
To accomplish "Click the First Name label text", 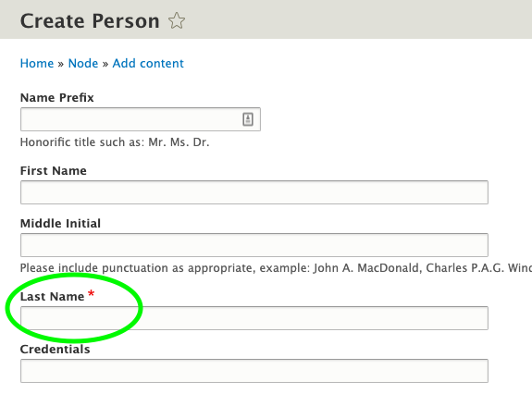I will point(54,170).
